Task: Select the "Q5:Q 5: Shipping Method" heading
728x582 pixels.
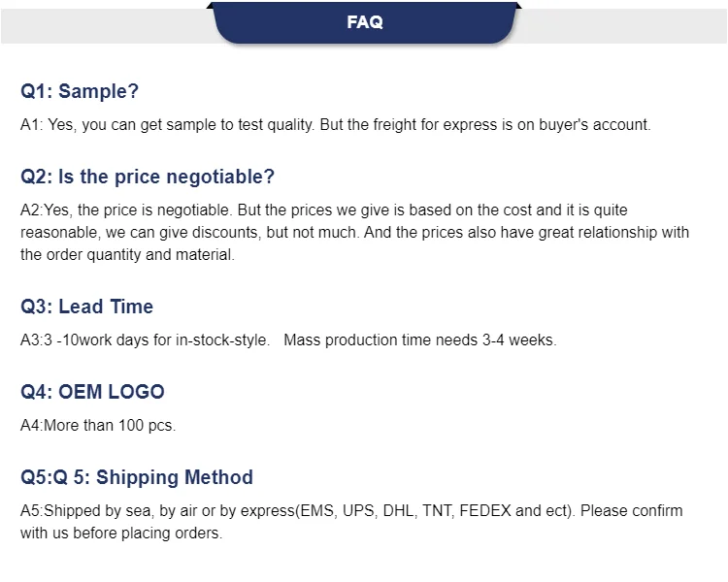Action: pyautogui.click(x=137, y=477)
